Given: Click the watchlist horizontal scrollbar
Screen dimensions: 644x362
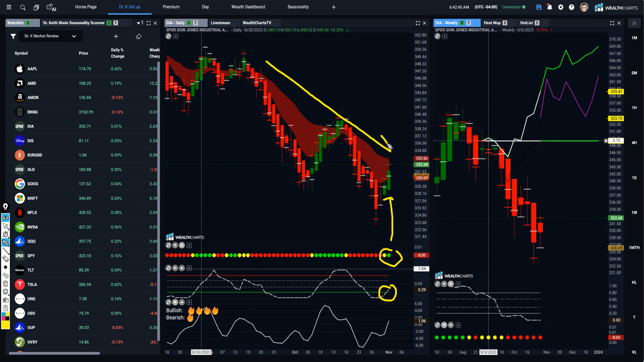Looking at the screenshot, I should [54, 353].
